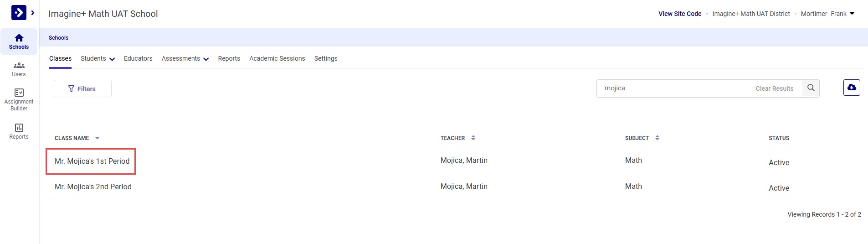The height and width of the screenshot is (244, 868).
Task: Switch to the Academic Sessions tab
Action: coord(277,58)
